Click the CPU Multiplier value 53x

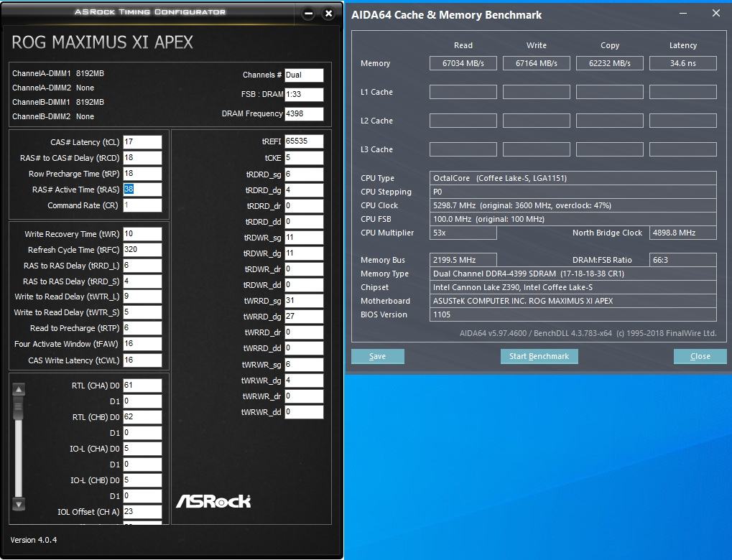463,233
